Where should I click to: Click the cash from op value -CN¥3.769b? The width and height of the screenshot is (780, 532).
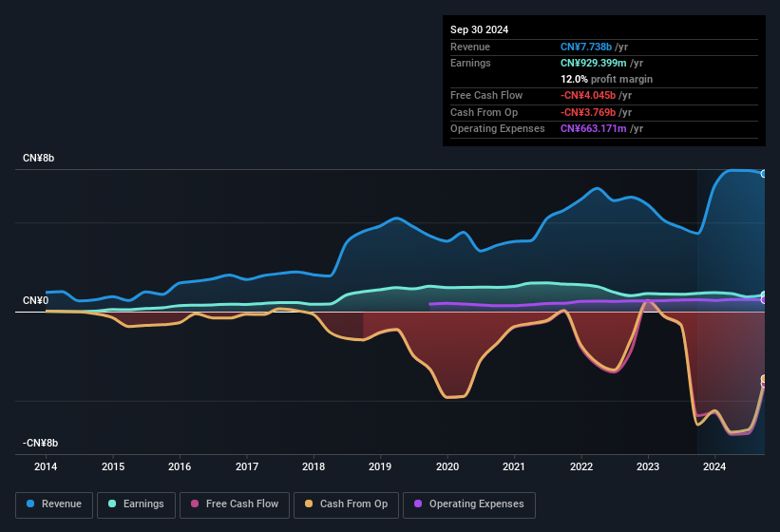tap(588, 112)
